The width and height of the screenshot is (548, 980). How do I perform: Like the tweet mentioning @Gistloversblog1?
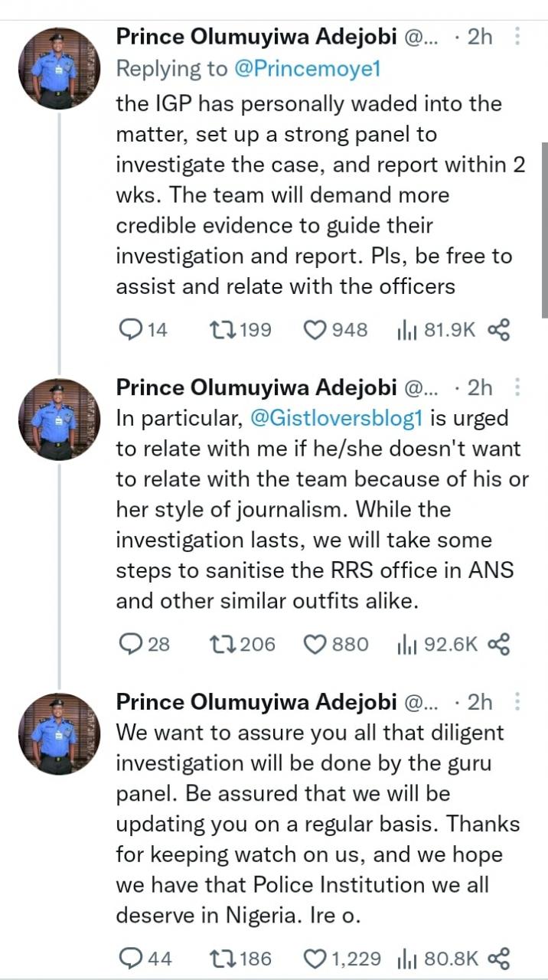pos(315,644)
